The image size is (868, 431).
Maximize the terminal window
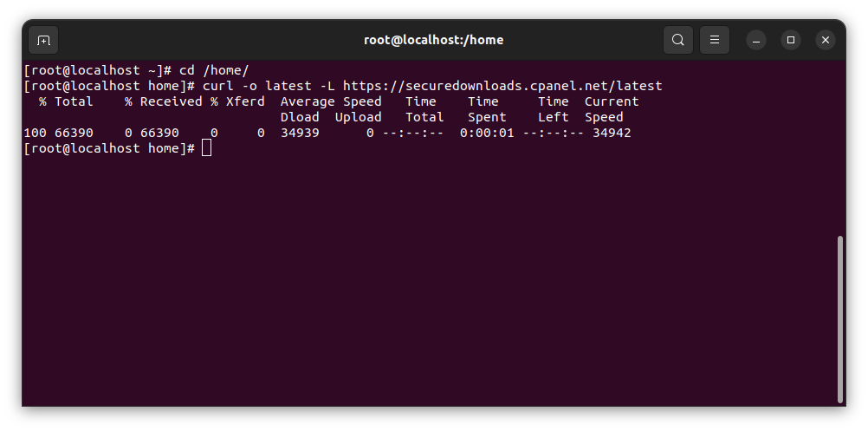[791, 40]
